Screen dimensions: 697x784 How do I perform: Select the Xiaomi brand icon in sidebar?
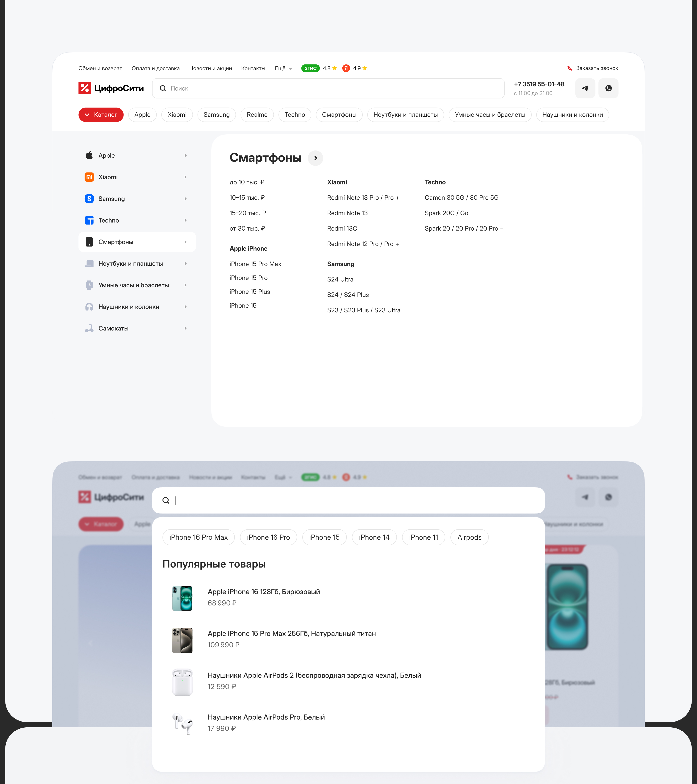tap(89, 177)
